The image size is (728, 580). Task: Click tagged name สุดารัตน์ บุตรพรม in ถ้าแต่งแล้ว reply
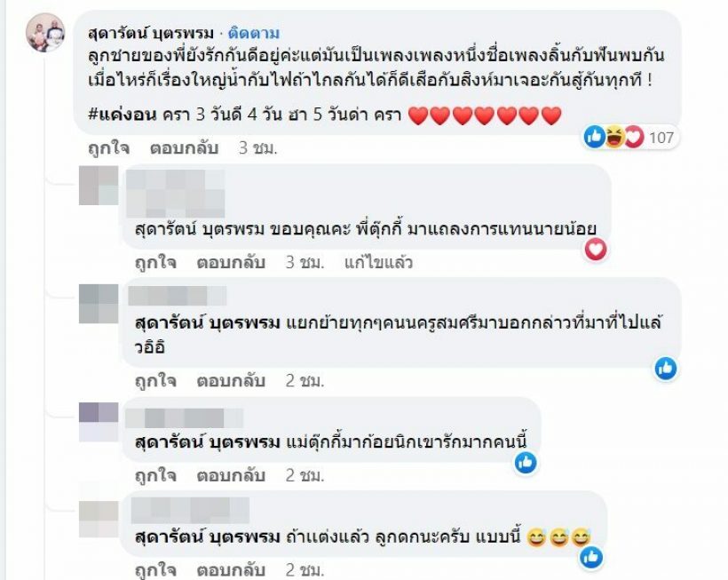(208, 537)
